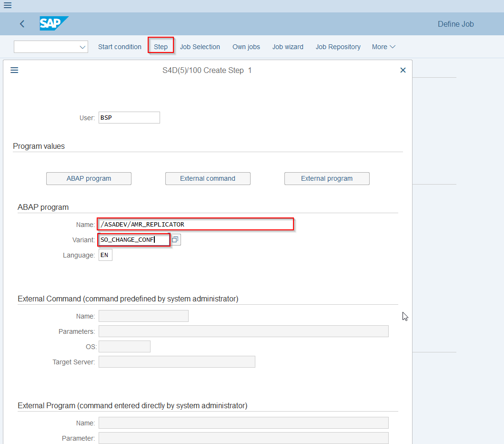Open the Create Step dialog hamburger menu
Screen dimensions: 504x444
coord(14,70)
